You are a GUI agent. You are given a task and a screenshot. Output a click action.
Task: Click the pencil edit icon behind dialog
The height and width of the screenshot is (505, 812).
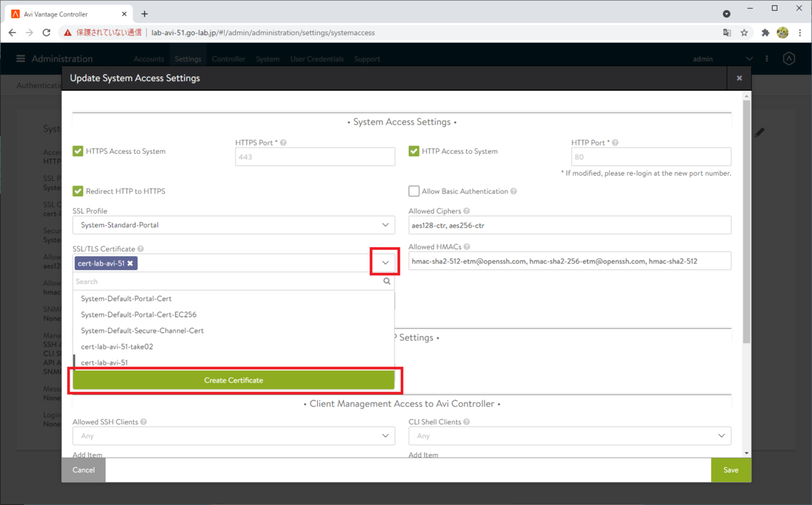[760, 133]
